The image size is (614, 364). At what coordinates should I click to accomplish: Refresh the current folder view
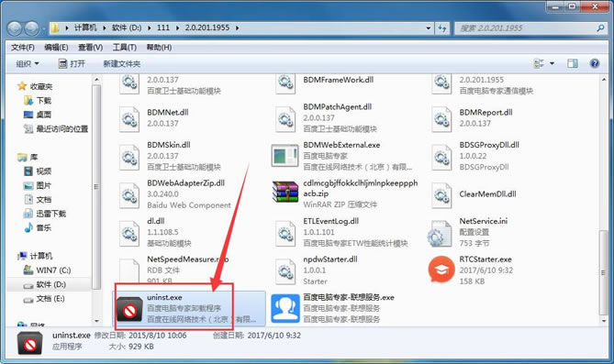(x=442, y=28)
